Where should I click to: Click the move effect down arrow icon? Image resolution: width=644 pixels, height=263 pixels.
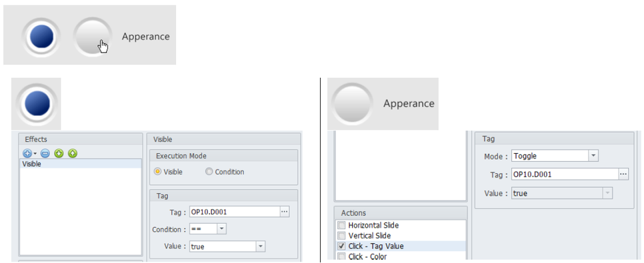59,153
